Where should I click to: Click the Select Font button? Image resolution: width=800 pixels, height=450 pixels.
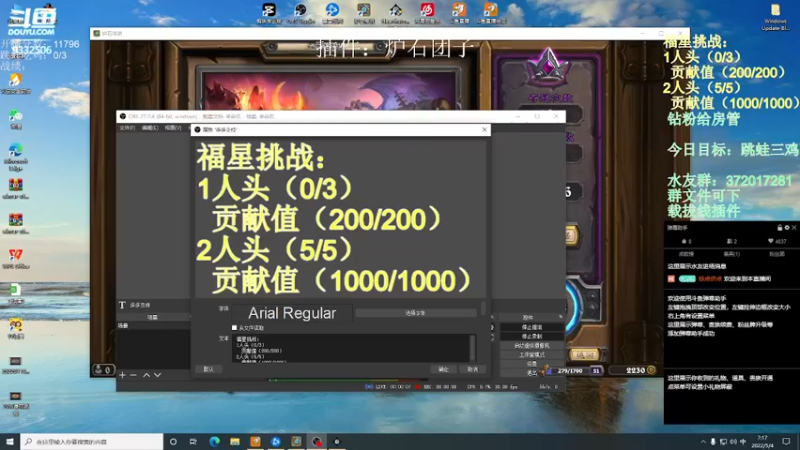click(x=415, y=313)
